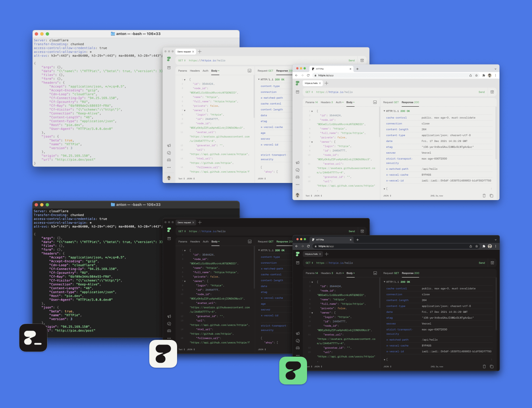Click the body wrap toggle icon in dark desktop app
This screenshot has height=408, width=532.
pos(250,241)
